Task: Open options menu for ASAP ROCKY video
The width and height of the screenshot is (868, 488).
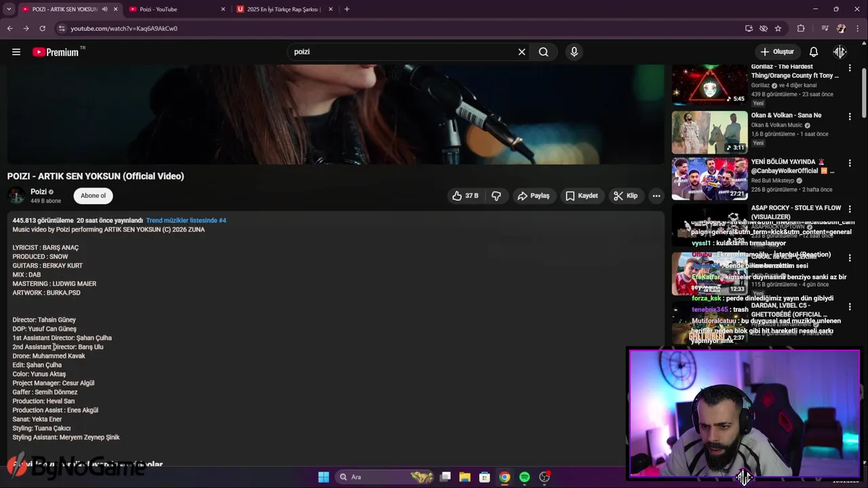Action: pyautogui.click(x=850, y=210)
